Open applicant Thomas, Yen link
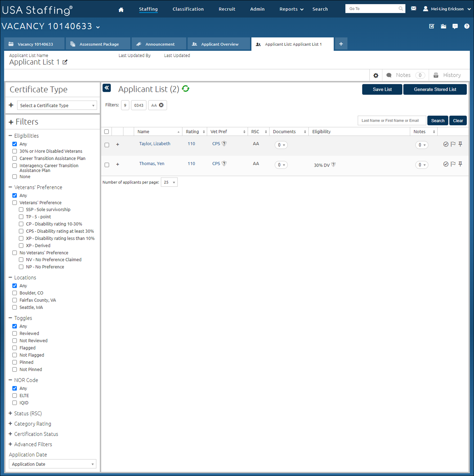The image size is (474, 476). point(152,164)
